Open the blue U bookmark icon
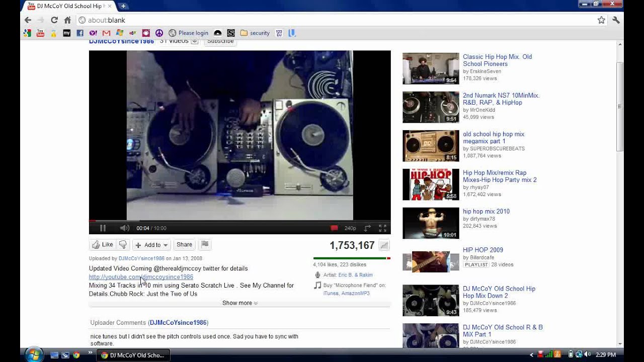The width and height of the screenshot is (644, 362). pos(292,33)
